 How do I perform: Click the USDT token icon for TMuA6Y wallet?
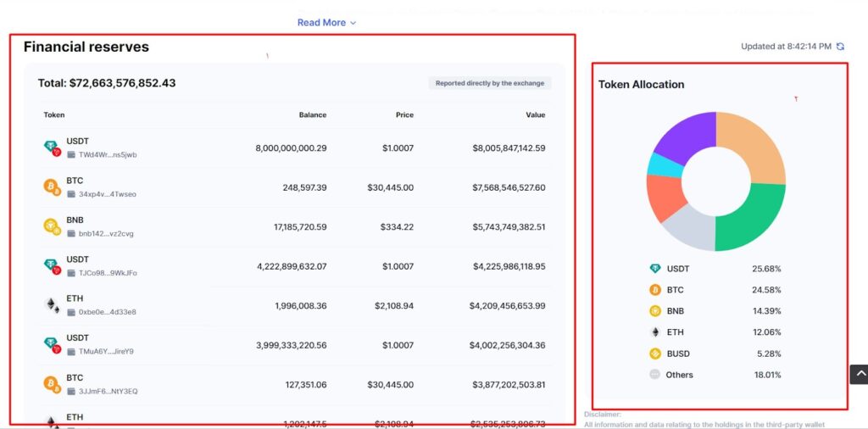(52, 344)
